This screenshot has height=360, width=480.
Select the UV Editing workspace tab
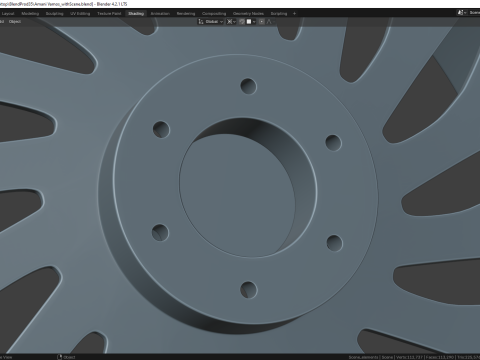[80, 14]
